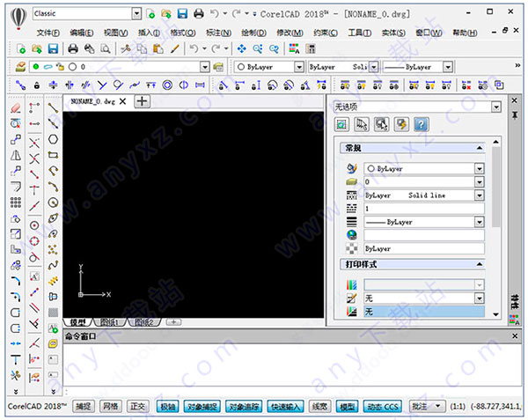528x420 pixels.
Task: Click the New document icon in standard toolbar
Action: tap(21, 49)
